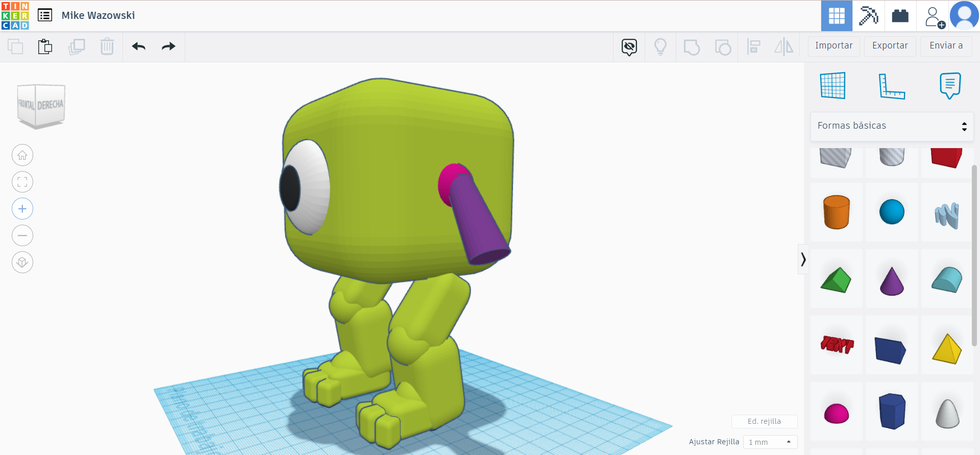Pick the dark blue Wedge shape
The image size is (980, 455).
point(890,350)
